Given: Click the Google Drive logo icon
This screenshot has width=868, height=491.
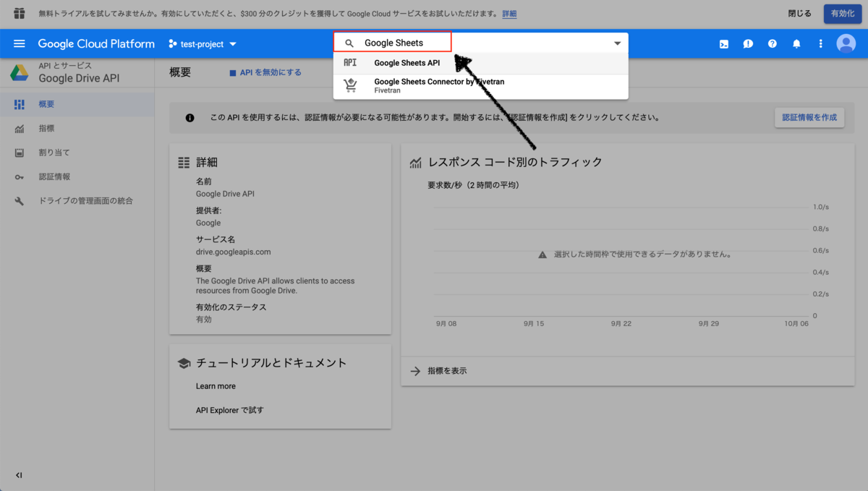Looking at the screenshot, I should coord(19,72).
